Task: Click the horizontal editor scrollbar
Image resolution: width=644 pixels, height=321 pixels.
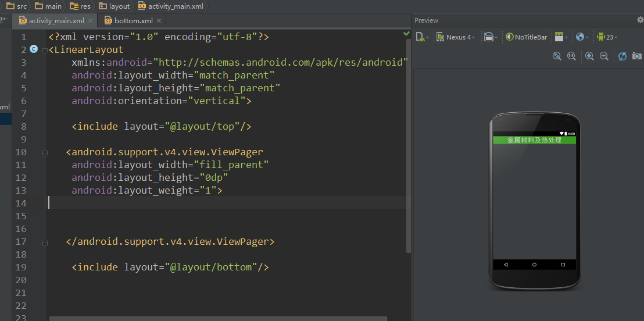Action: pos(218,319)
